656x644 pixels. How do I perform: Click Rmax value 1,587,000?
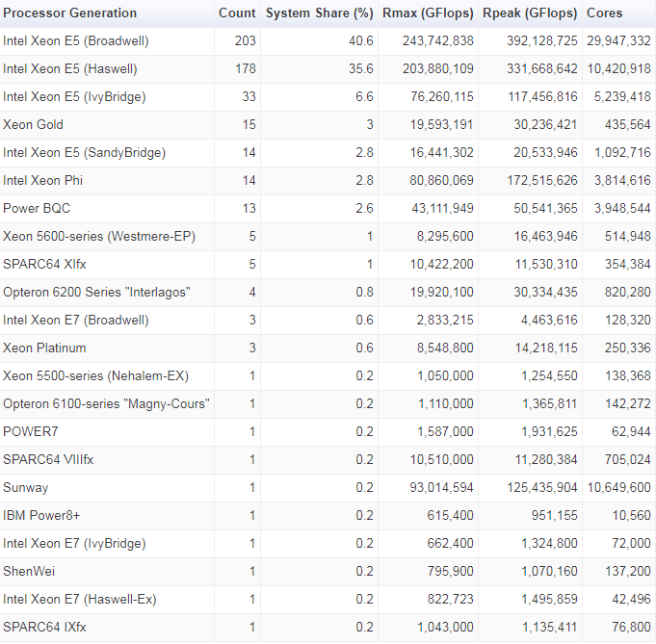click(446, 432)
